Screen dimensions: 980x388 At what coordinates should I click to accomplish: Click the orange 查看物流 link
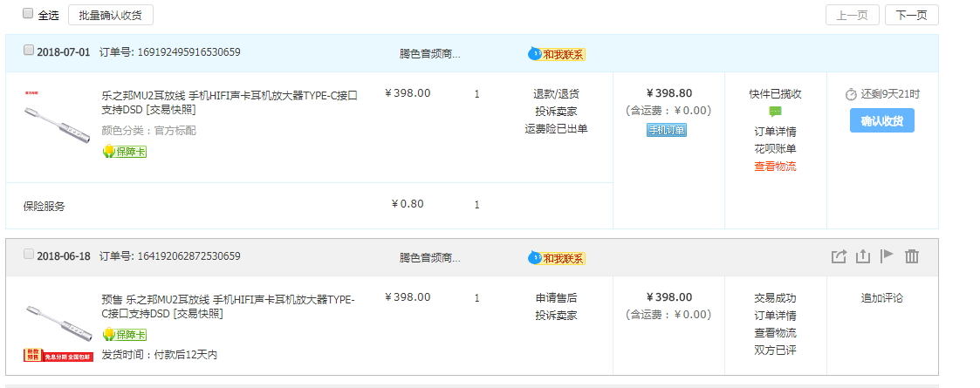click(x=775, y=167)
